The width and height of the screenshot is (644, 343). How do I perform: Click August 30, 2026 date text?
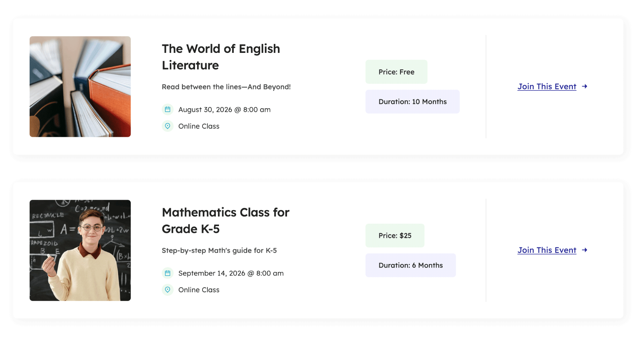(x=224, y=110)
